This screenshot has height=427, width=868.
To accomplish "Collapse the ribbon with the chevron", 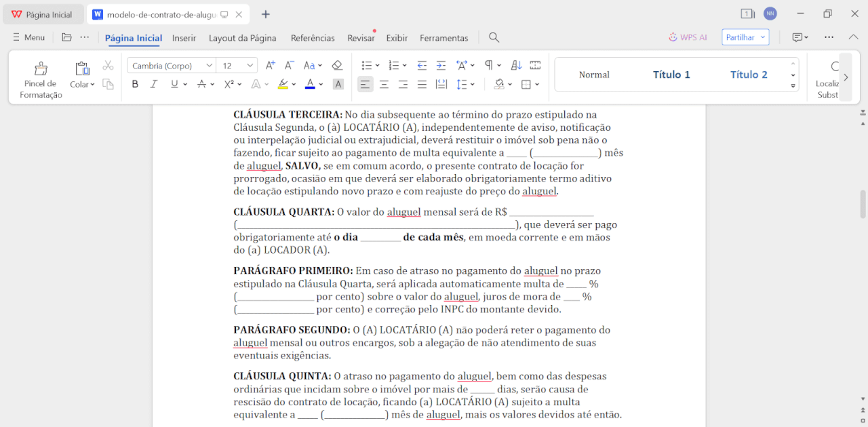I will (853, 37).
